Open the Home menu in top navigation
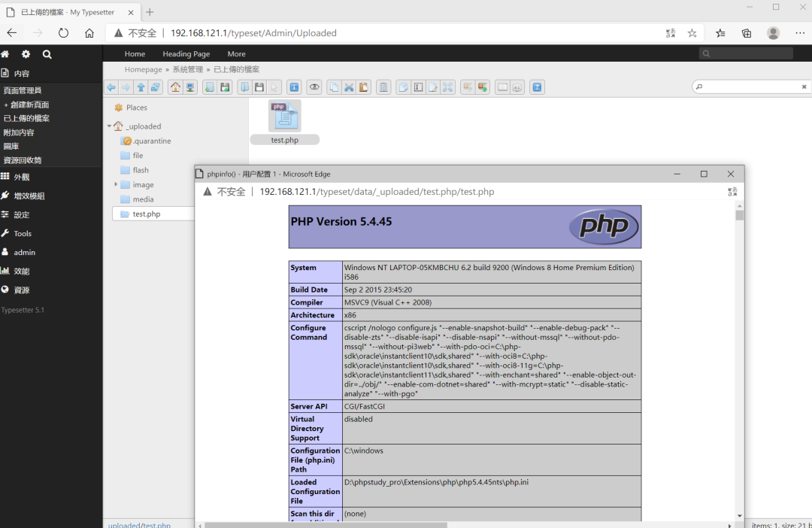Viewport: 812px width, 528px height. 135,54
